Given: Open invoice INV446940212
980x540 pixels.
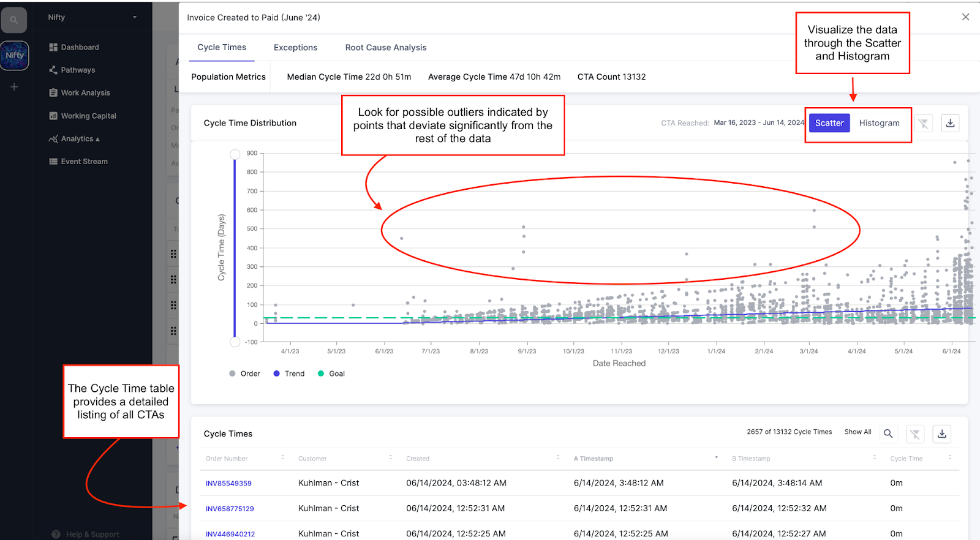Looking at the screenshot, I should [230, 534].
